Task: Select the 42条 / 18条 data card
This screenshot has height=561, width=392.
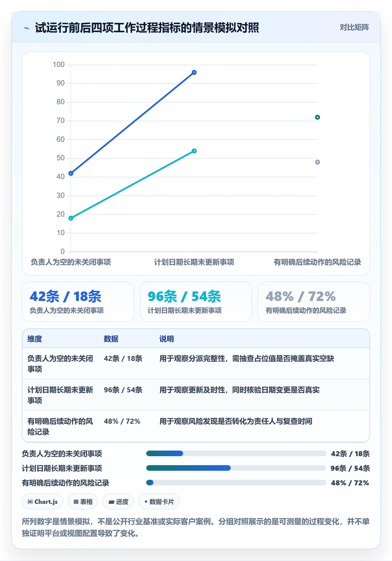Action: pos(78,302)
